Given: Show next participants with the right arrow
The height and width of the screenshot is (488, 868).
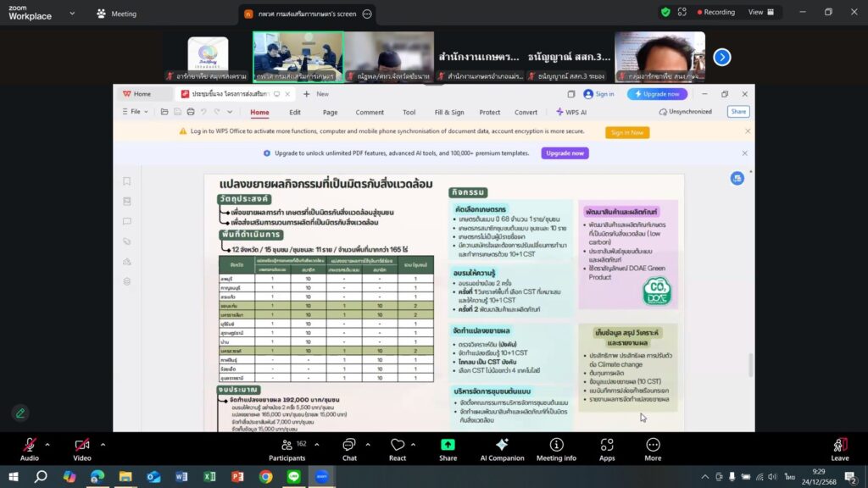Looking at the screenshot, I should click(721, 57).
